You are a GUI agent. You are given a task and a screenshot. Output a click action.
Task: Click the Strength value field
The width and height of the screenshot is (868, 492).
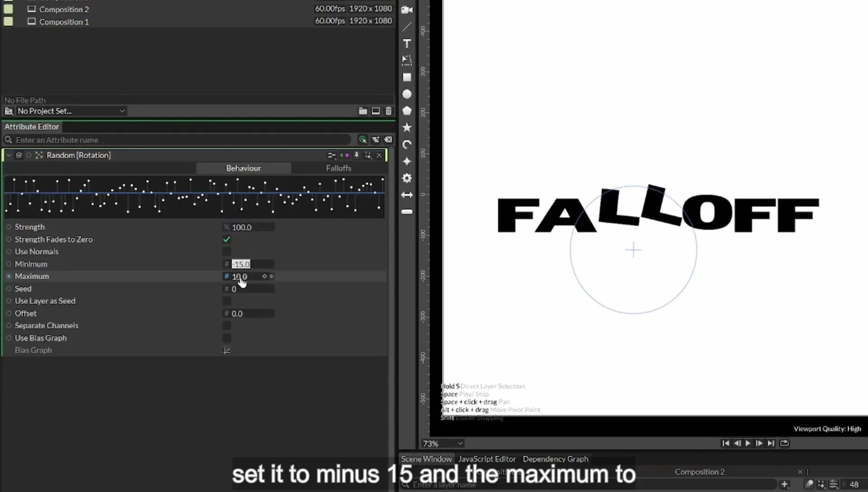tap(252, 227)
